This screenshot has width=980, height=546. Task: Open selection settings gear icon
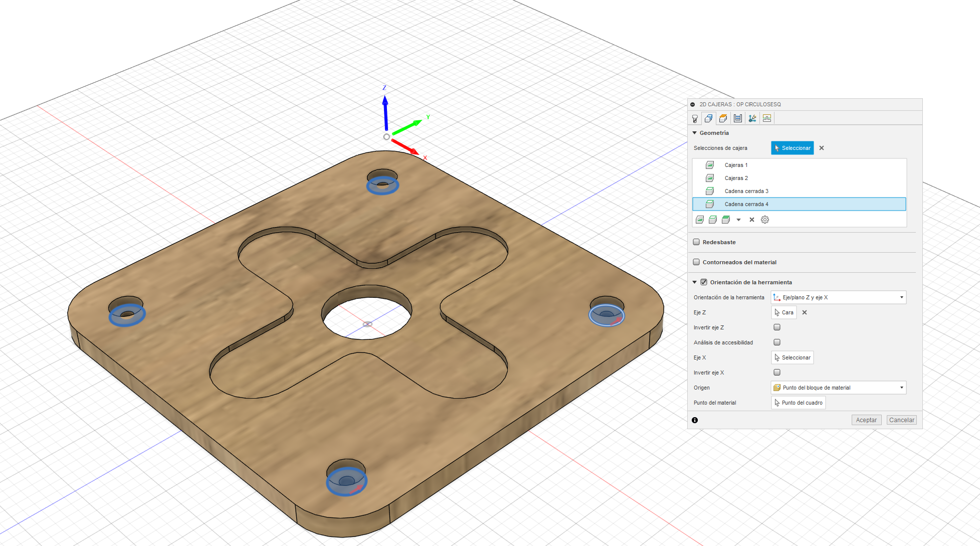(x=765, y=220)
